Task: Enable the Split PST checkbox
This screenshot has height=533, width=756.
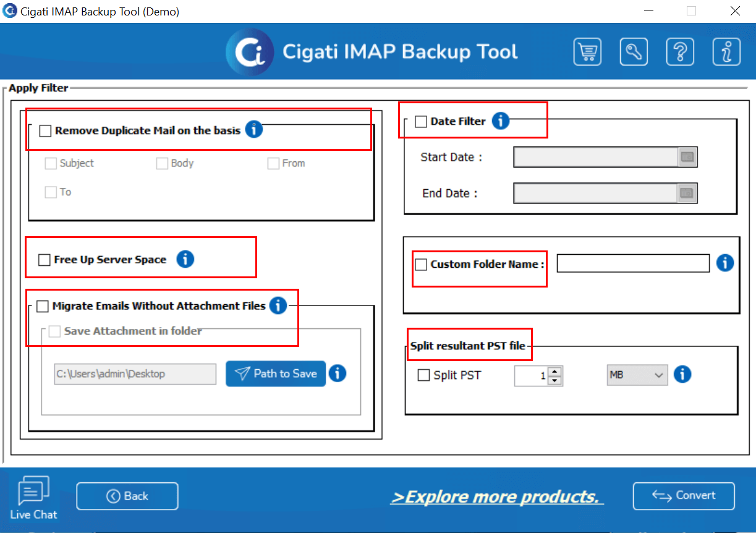Action: [424, 375]
